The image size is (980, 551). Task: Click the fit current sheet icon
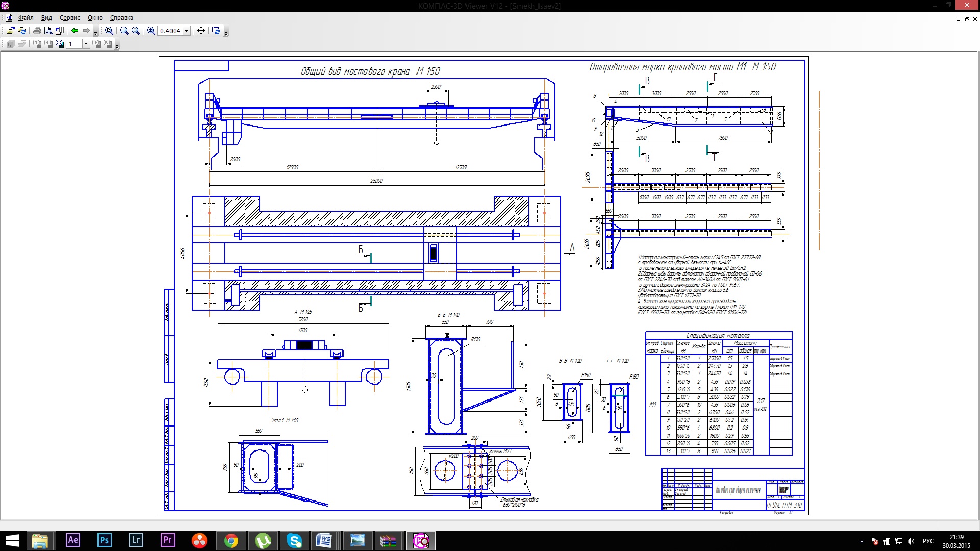tap(60, 44)
